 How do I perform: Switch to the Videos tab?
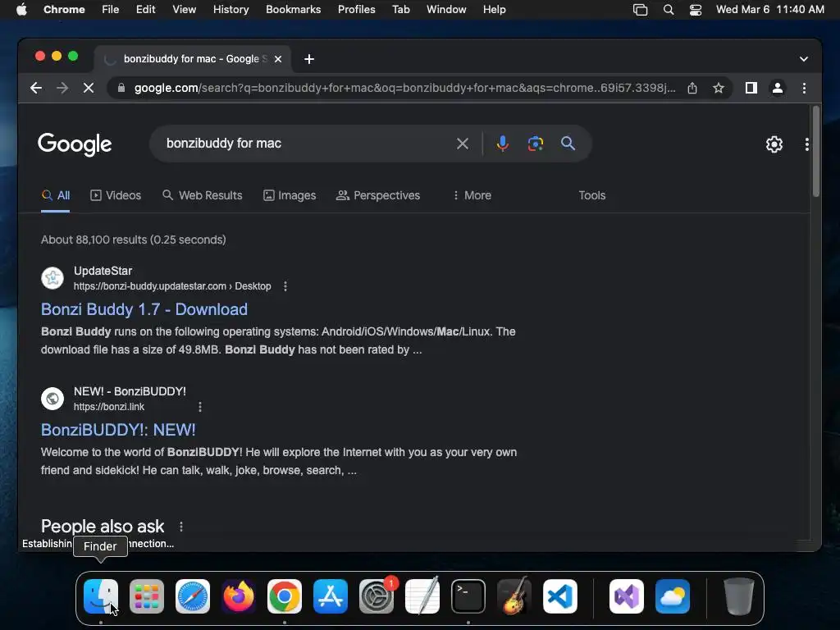coord(116,195)
